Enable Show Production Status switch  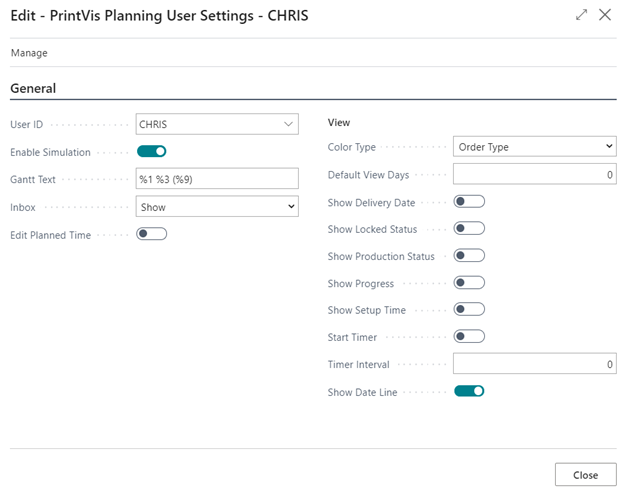click(x=469, y=256)
